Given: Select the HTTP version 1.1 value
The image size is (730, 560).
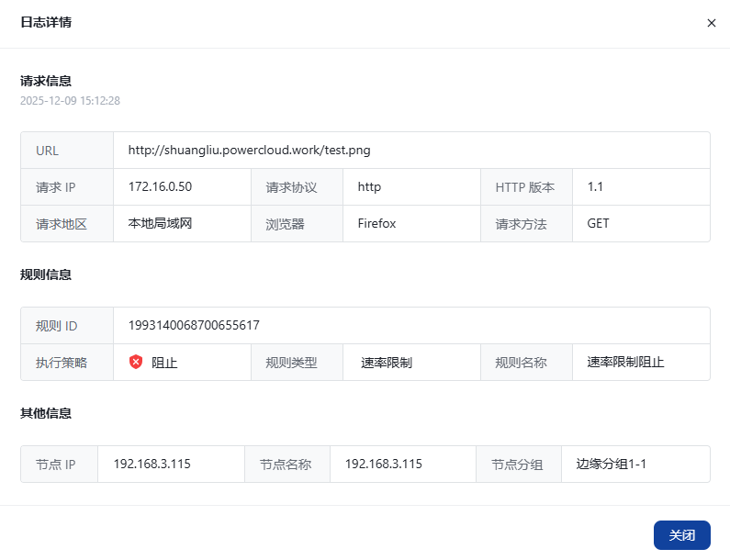Looking at the screenshot, I should coord(595,186).
